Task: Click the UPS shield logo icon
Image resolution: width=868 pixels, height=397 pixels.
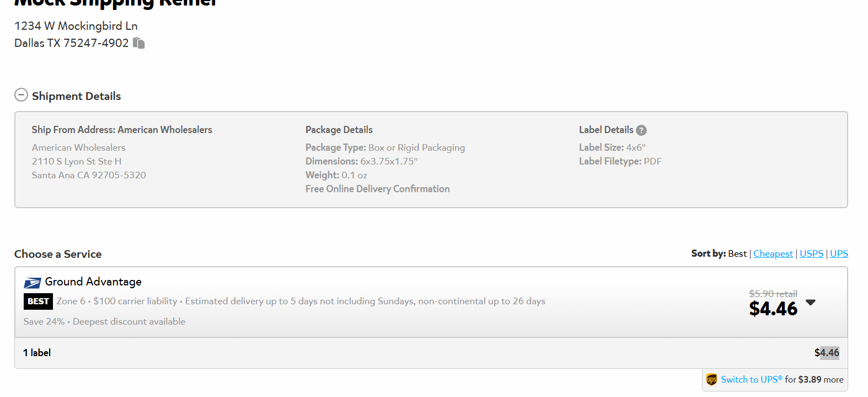Action: pyautogui.click(x=711, y=380)
